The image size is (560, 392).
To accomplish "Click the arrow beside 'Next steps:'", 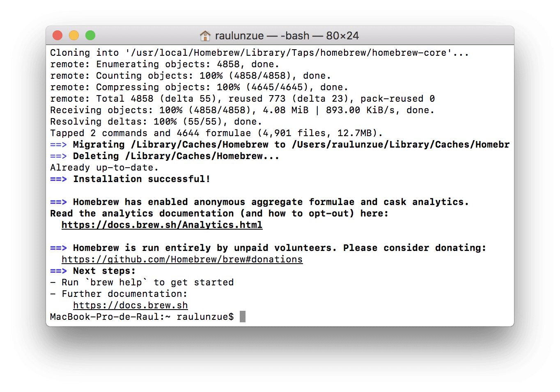I will coord(58,271).
